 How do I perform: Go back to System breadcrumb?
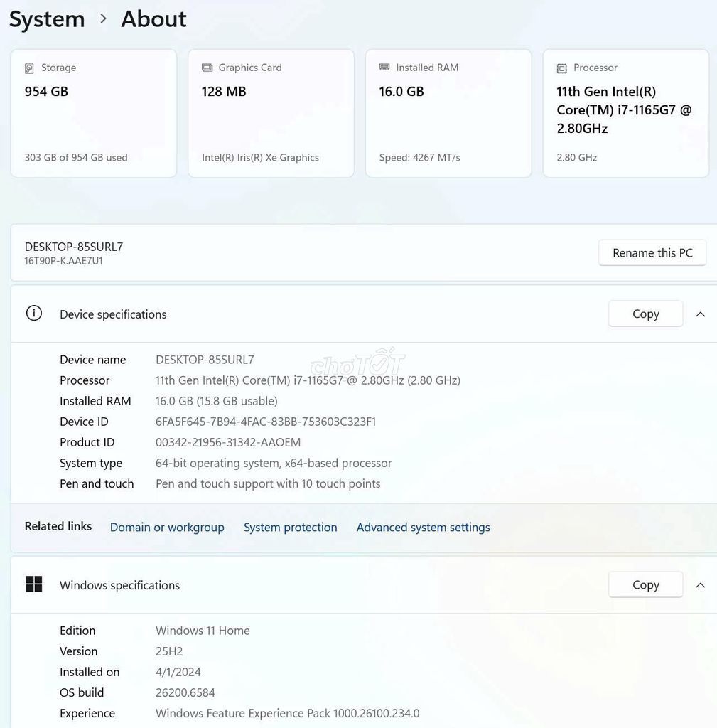[47, 19]
